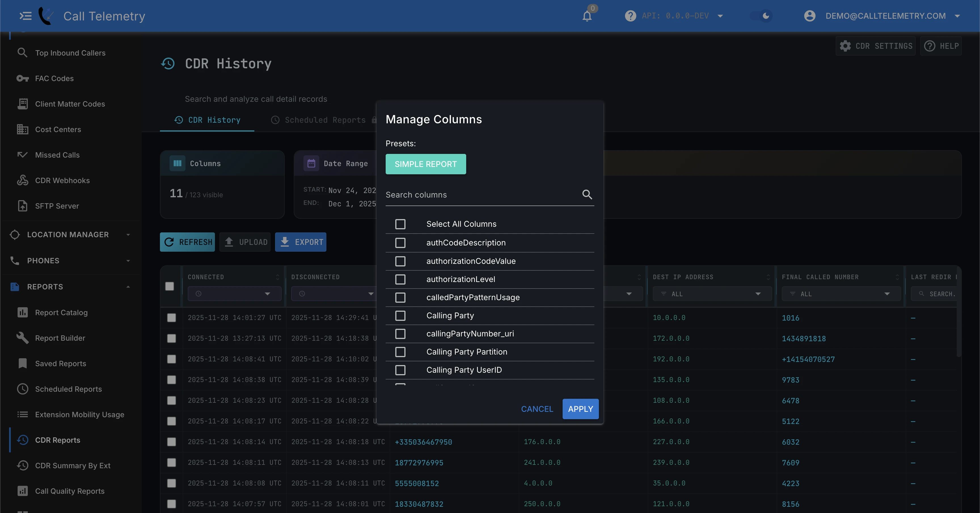This screenshot has height=513, width=980.
Task: Click the search magnifier in Manage Columns
Action: click(x=587, y=195)
